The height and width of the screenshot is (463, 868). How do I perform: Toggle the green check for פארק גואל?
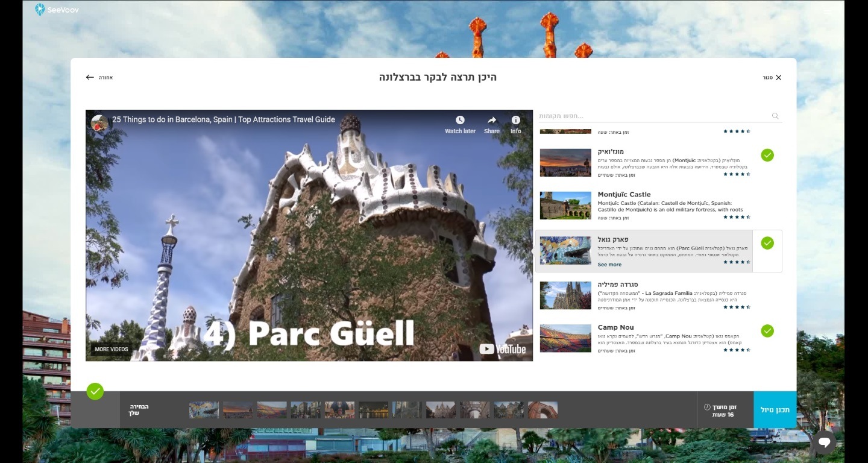[x=767, y=243]
